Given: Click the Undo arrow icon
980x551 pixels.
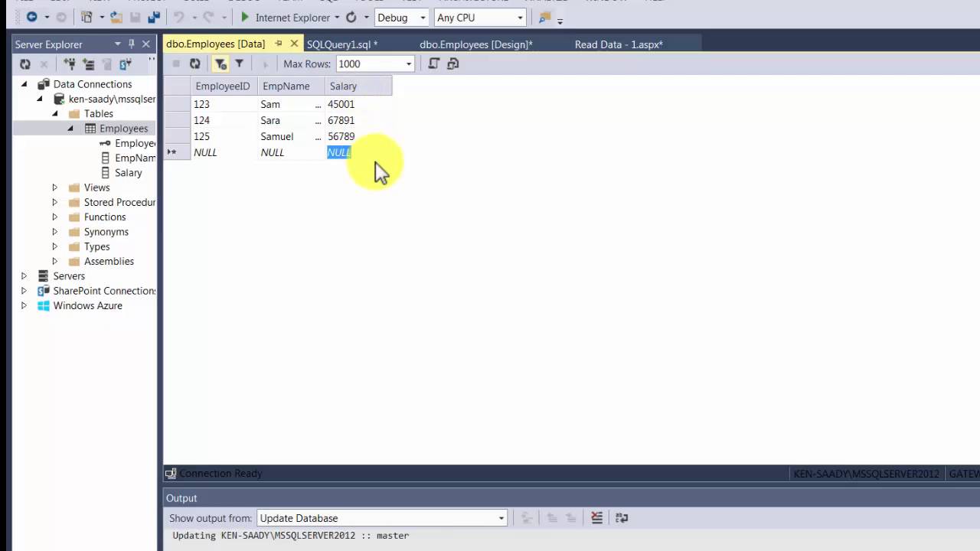Looking at the screenshot, I should [178, 17].
